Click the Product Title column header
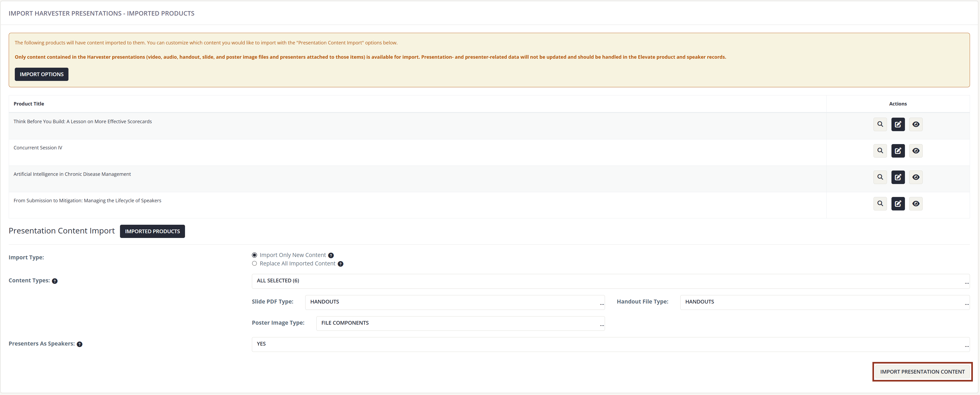Screen dimensions: 980x395 28,103
